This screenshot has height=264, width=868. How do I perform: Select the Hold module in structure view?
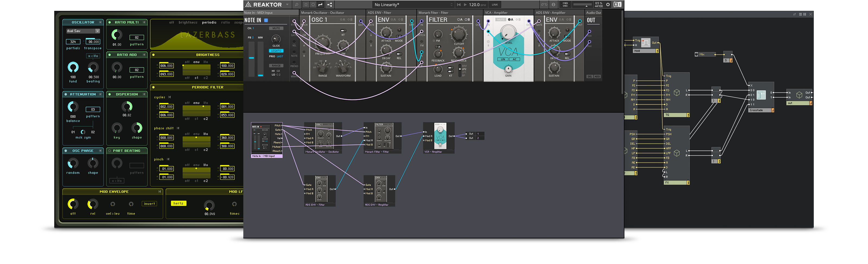(x=646, y=45)
